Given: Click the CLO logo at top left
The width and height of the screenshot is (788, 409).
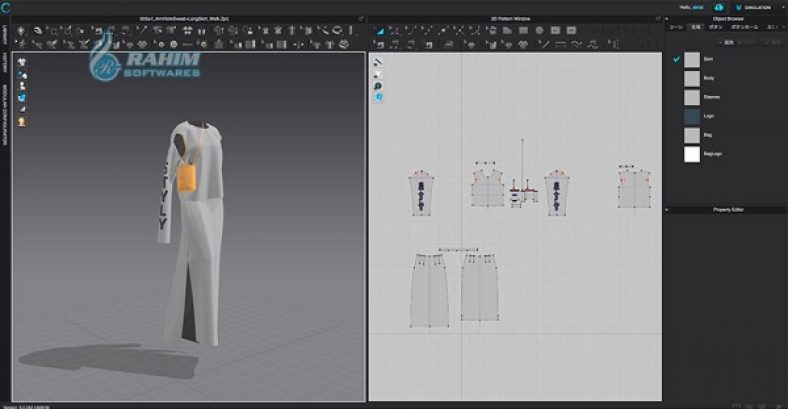Looking at the screenshot, I should 6,7.
